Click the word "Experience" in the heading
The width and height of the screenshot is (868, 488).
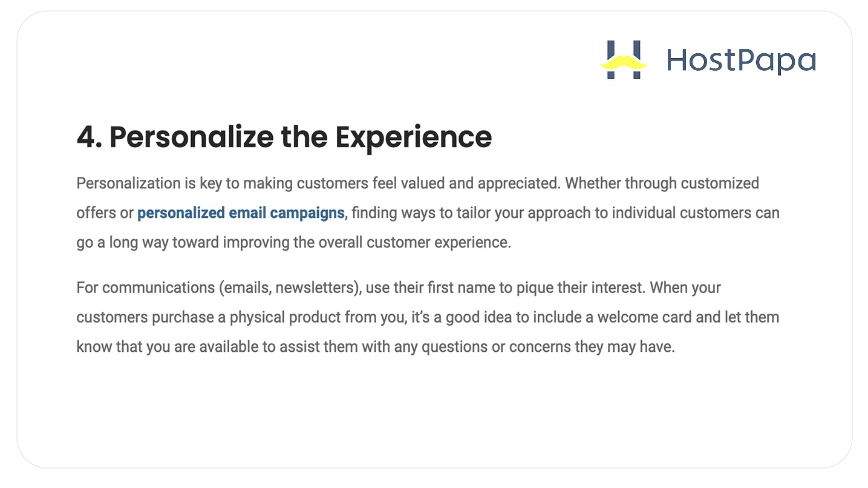coord(414,137)
